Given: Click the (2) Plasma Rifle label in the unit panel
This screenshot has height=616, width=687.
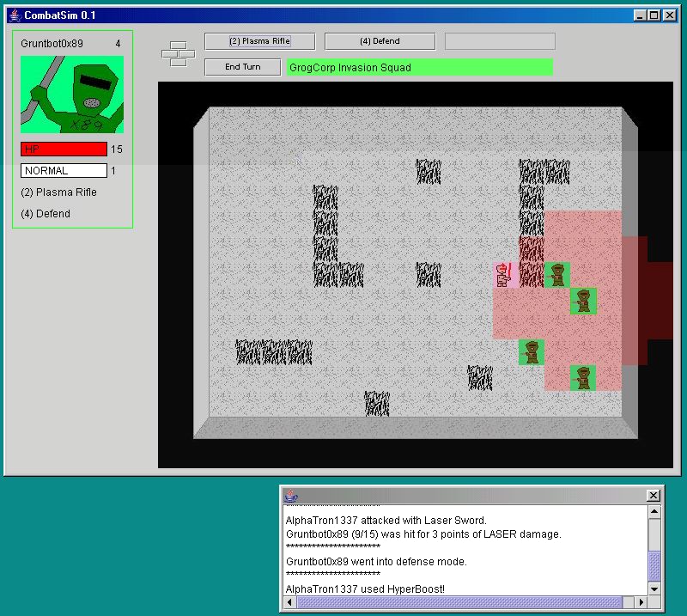Looking at the screenshot, I should [x=58, y=192].
